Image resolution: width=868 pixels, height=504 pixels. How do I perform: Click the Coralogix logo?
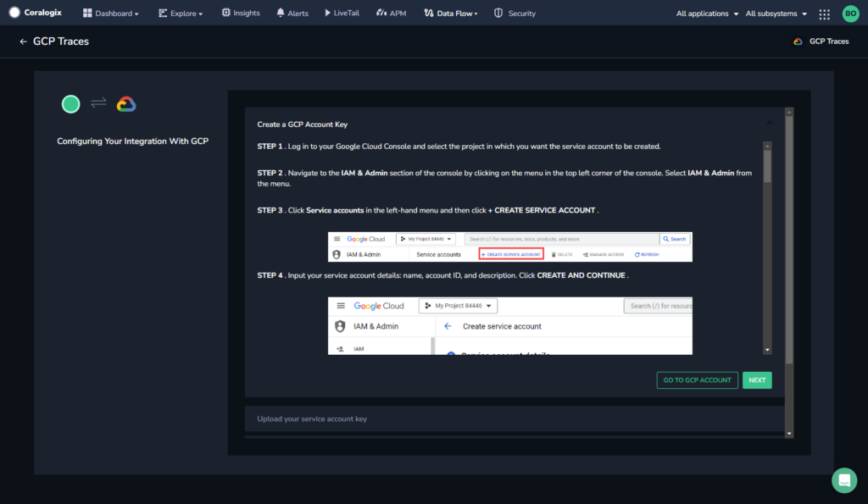tap(36, 12)
